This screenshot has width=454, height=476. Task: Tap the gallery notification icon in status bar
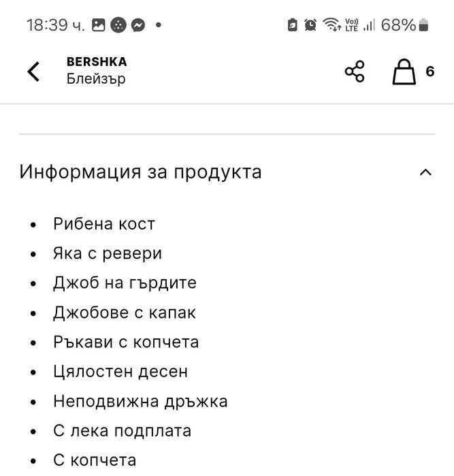(x=99, y=26)
